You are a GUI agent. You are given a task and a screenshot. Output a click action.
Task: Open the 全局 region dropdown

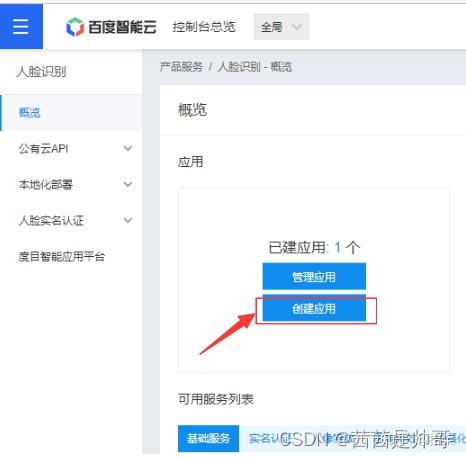281,27
